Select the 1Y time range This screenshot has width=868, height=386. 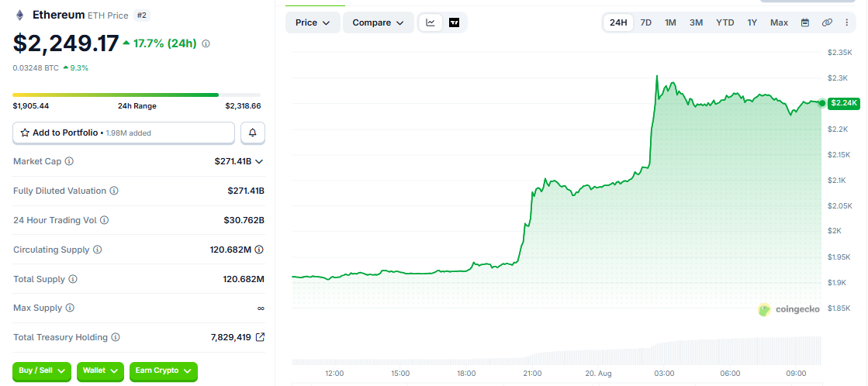tap(752, 22)
